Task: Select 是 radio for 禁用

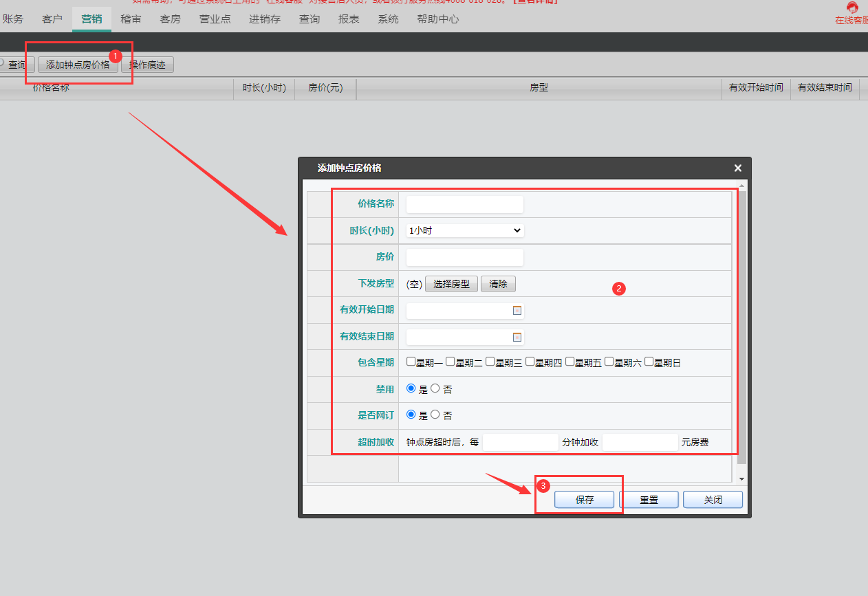Action: click(x=411, y=388)
